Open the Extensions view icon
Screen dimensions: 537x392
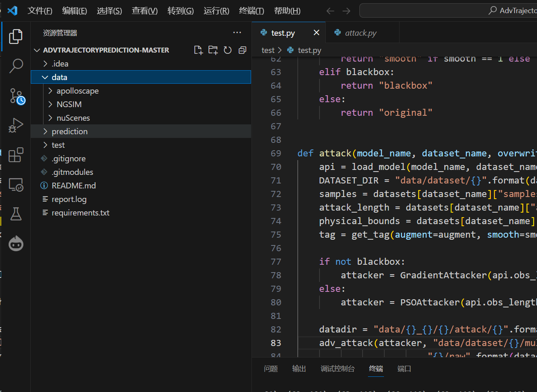(16, 155)
